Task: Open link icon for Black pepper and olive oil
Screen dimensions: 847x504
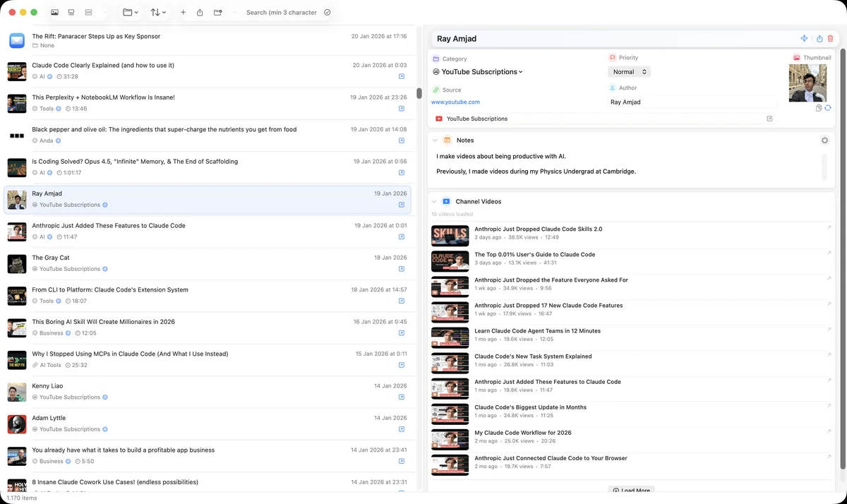Action: click(402, 140)
